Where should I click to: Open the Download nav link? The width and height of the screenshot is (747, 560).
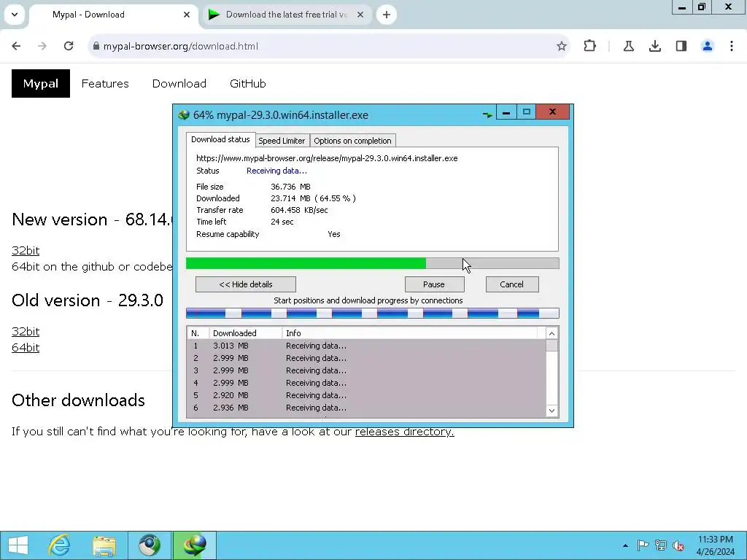(179, 84)
